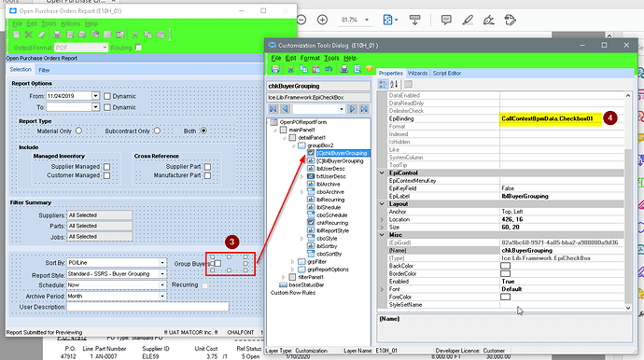
Task: Click the BackColor color swatch
Action: pos(505,266)
